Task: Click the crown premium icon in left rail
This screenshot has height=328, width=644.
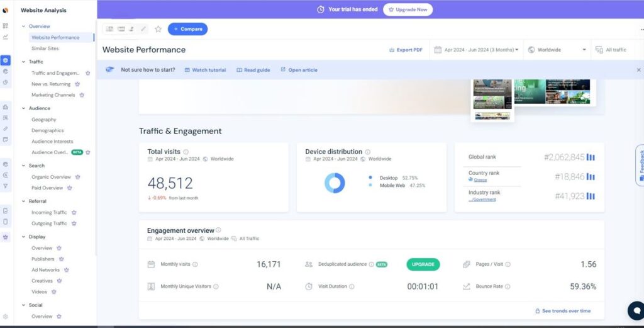Action: tap(5, 237)
